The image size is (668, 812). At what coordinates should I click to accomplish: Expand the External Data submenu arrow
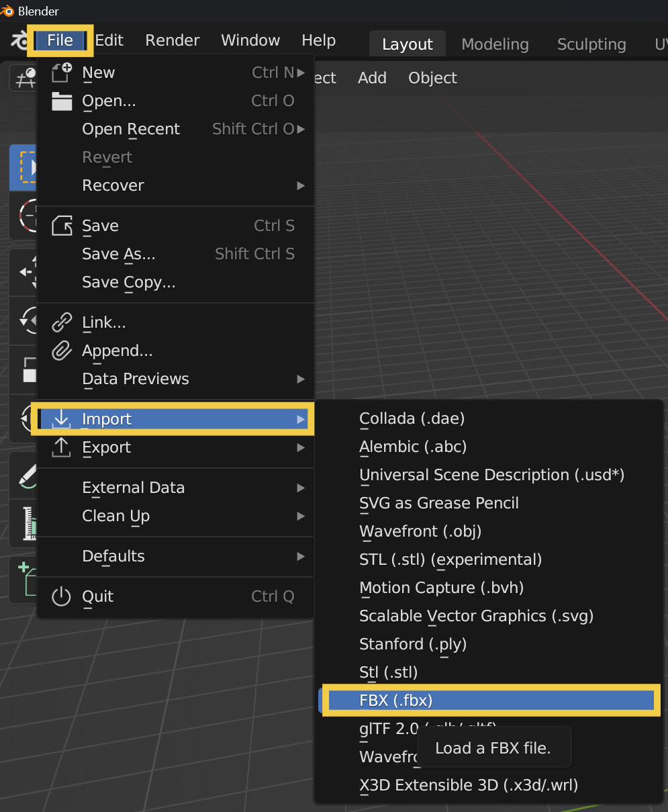click(301, 488)
